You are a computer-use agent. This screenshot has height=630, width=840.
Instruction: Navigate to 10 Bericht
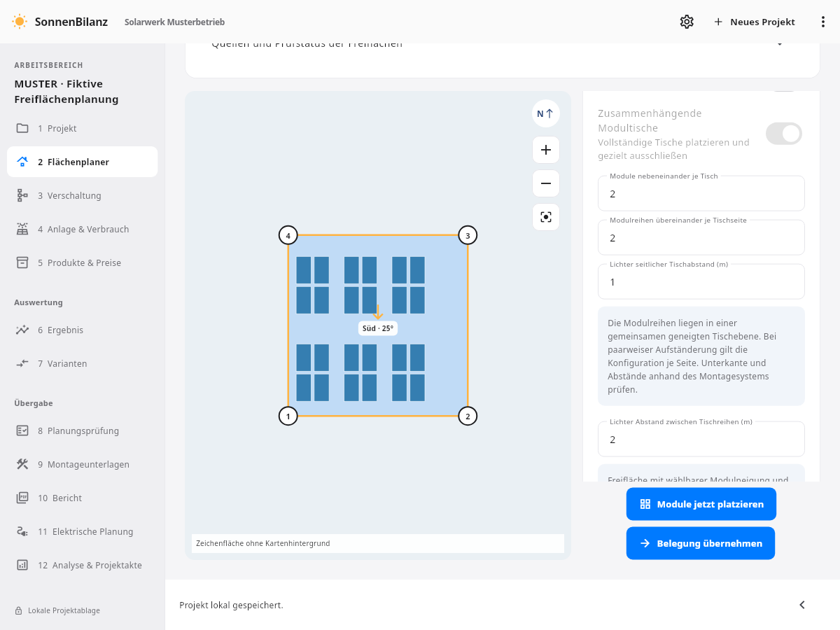pos(82,498)
